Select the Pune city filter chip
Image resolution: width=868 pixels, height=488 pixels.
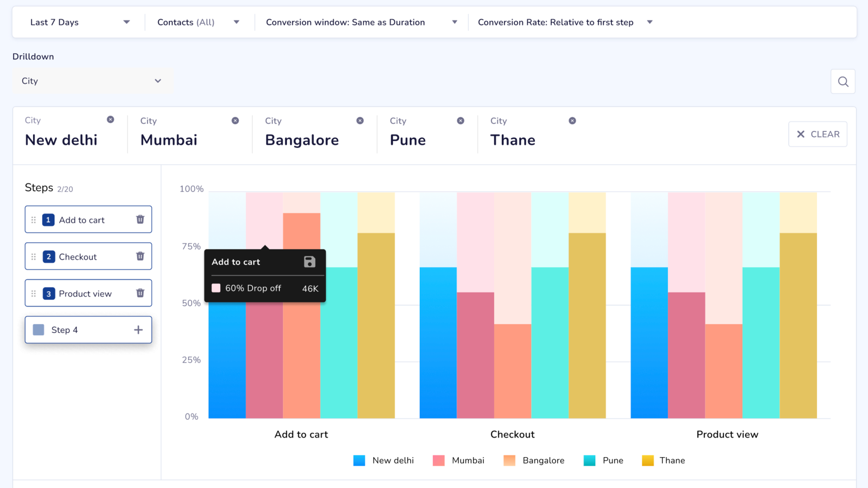point(407,139)
